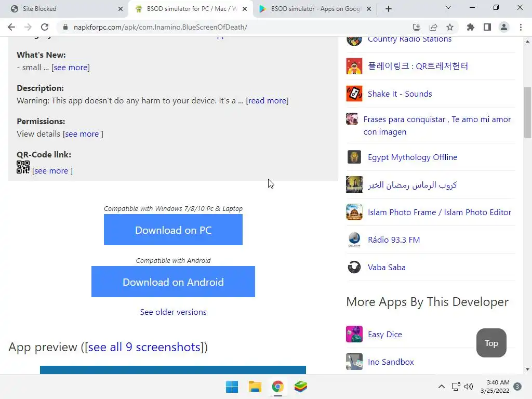
Task: Click the Ino Sandbox app icon
Action: (x=354, y=362)
